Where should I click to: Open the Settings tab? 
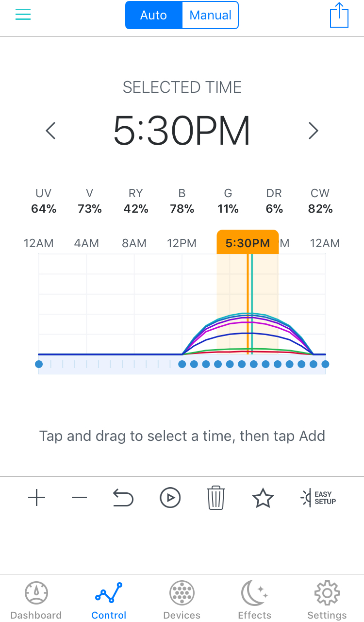pyautogui.click(x=327, y=601)
